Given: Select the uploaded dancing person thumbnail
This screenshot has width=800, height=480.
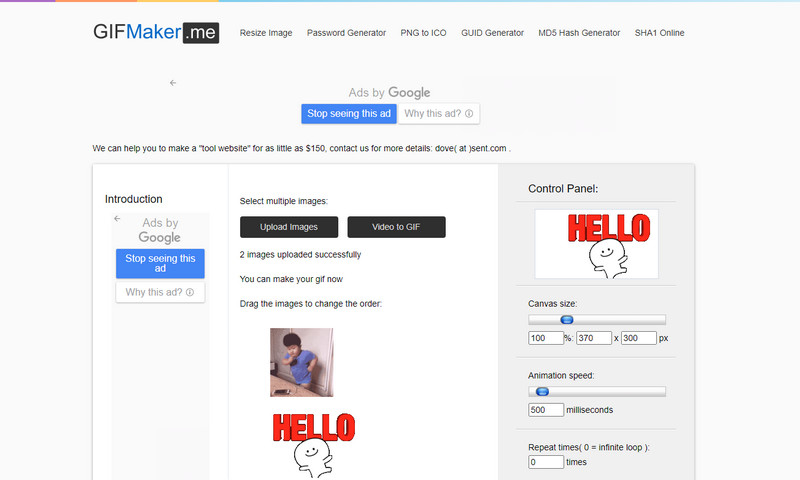Looking at the screenshot, I should [301, 363].
